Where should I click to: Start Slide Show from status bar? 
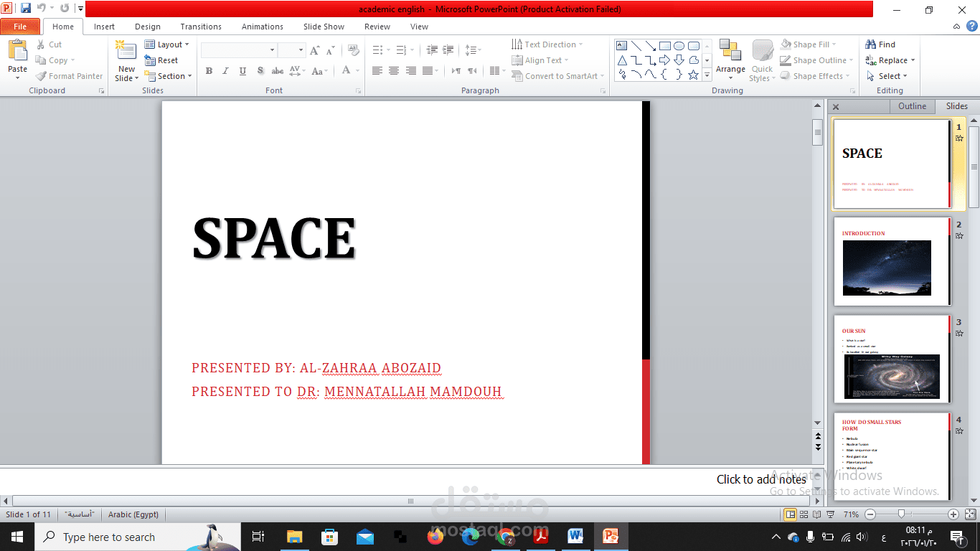point(830,514)
